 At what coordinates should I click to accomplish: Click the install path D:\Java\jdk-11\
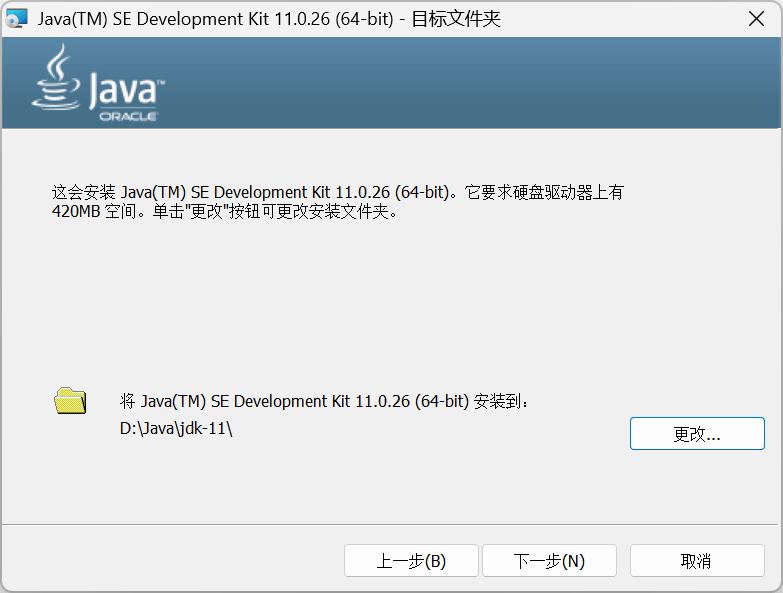(x=176, y=428)
